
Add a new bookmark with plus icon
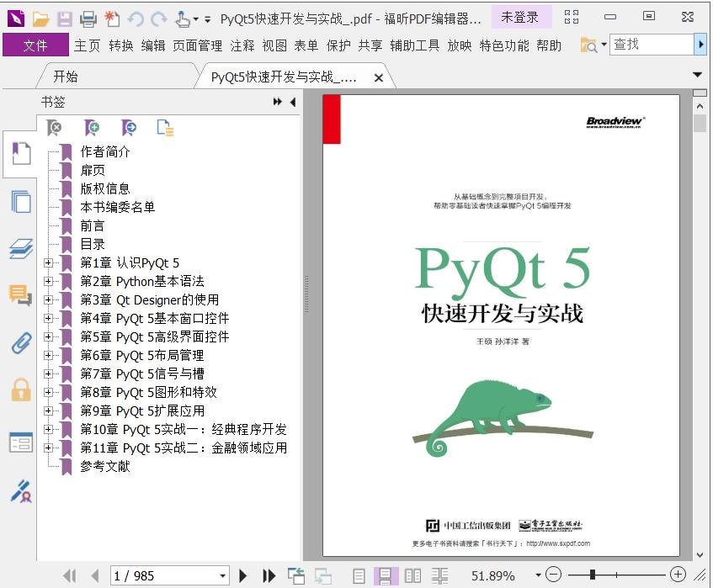tap(92, 128)
